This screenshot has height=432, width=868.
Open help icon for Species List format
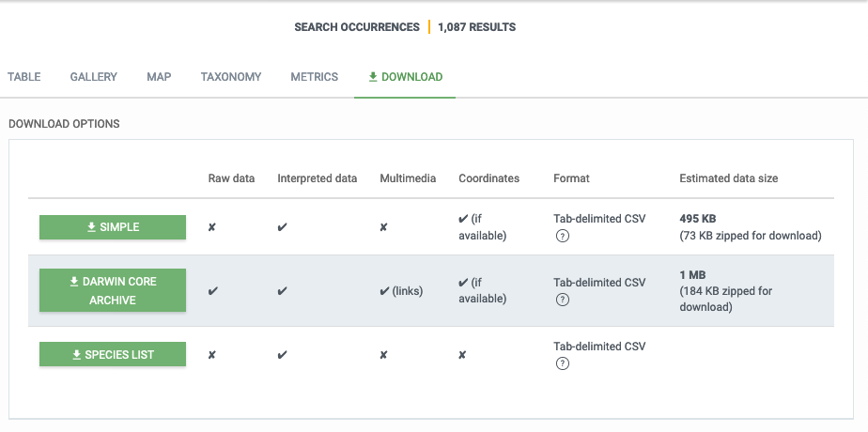(x=562, y=363)
